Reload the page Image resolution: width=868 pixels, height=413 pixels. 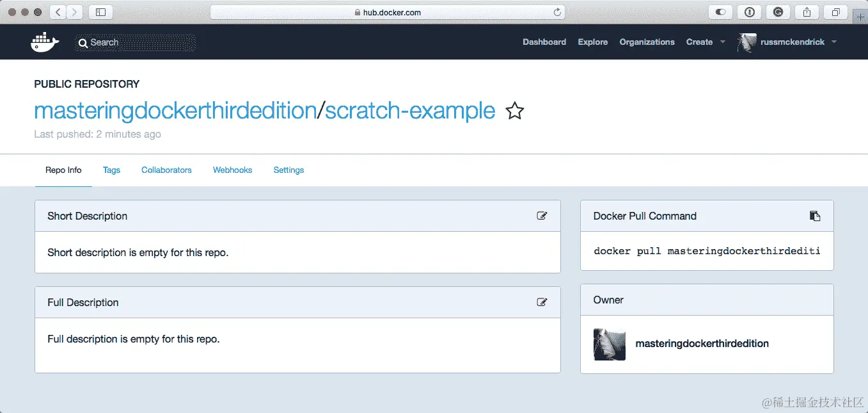pyautogui.click(x=557, y=12)
